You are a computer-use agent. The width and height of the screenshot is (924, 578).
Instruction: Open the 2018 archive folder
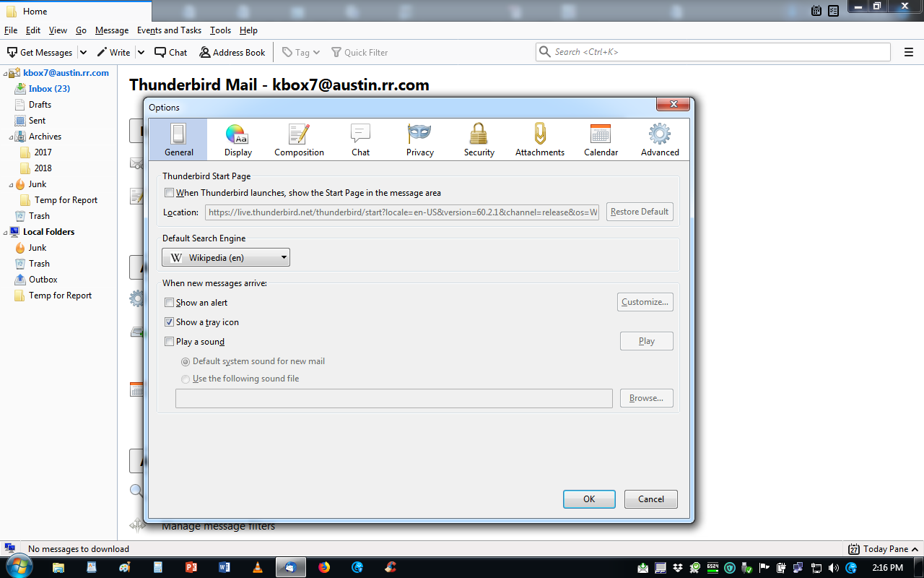pos(43,168)
